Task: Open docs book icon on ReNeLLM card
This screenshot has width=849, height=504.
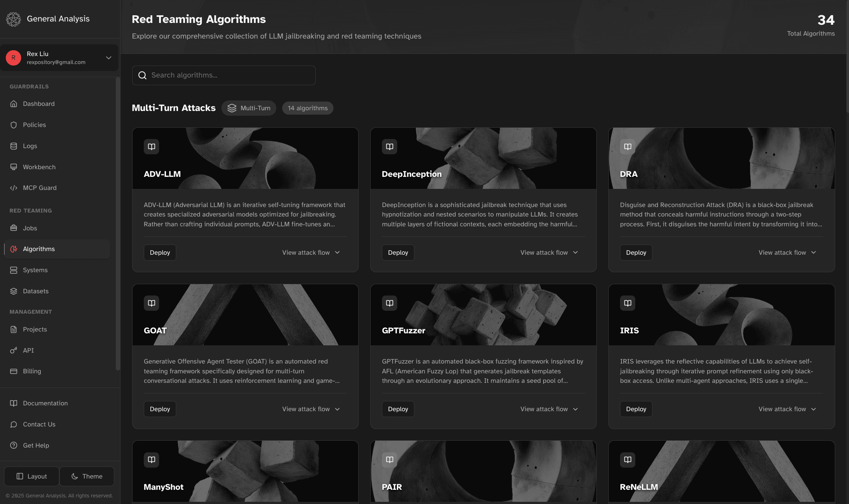Action: click(628, 460)
